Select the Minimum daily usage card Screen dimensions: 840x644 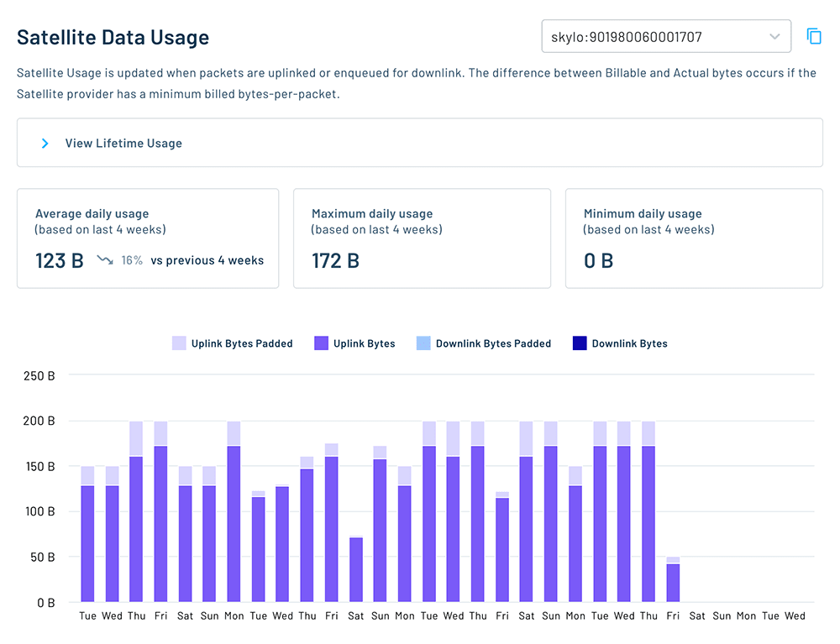(x=694, y=238)
